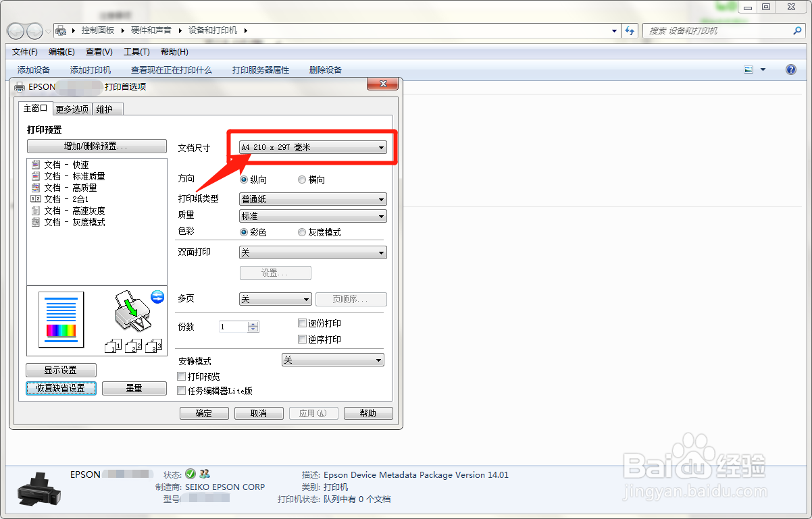
Task: Click the color page preview thumbnail
Action: (61, 319)
